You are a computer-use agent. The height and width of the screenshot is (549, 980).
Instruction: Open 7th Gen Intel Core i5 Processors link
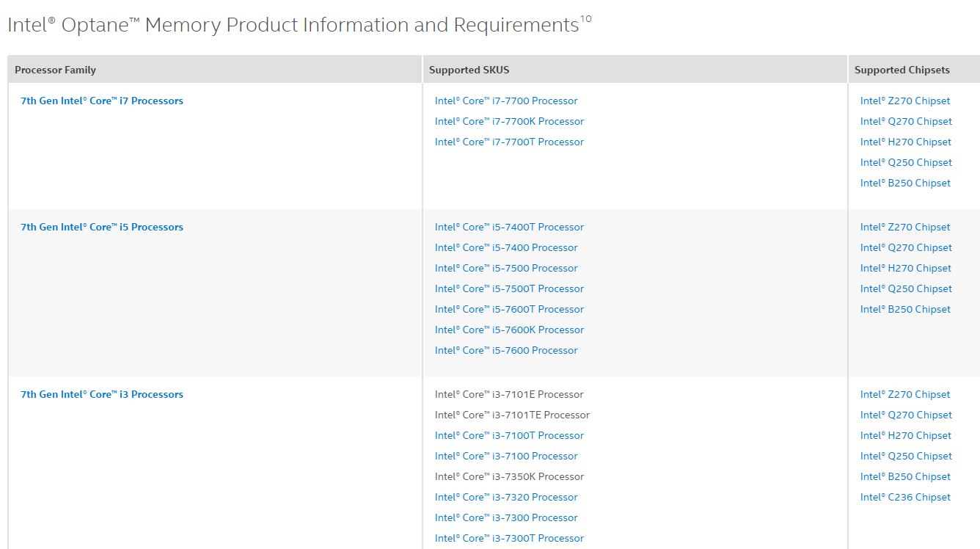102,228
